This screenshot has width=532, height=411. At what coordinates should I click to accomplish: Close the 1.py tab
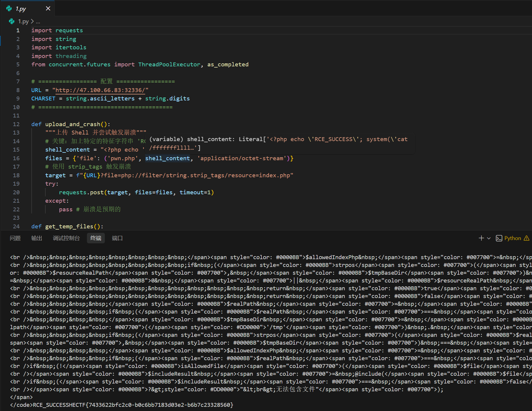[48, 8]
